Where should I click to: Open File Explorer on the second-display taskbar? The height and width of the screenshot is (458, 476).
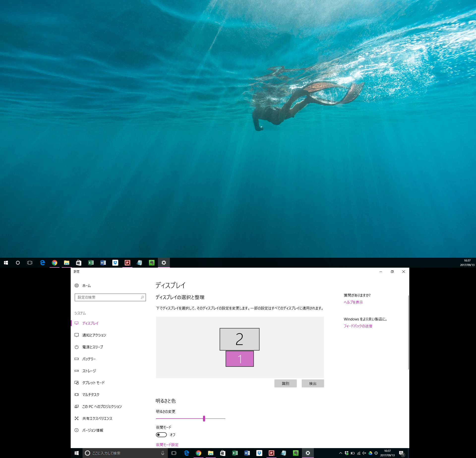point(66,263)
